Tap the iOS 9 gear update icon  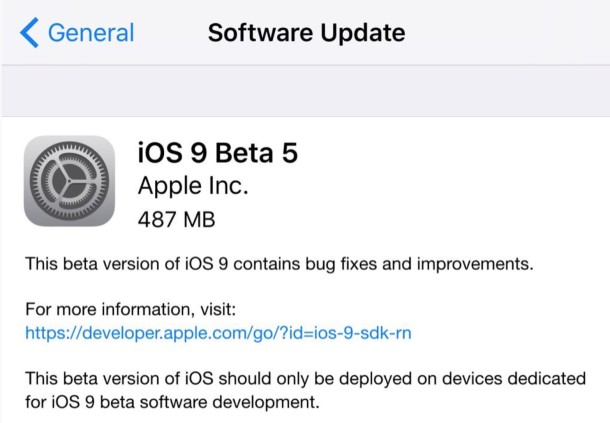pos(68,183)
